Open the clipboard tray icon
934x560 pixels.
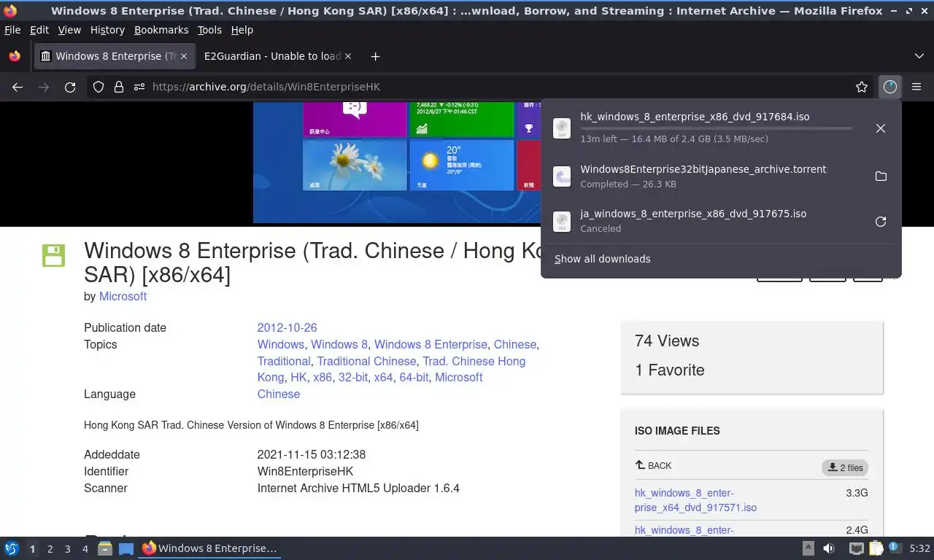[x=876, y=548]
